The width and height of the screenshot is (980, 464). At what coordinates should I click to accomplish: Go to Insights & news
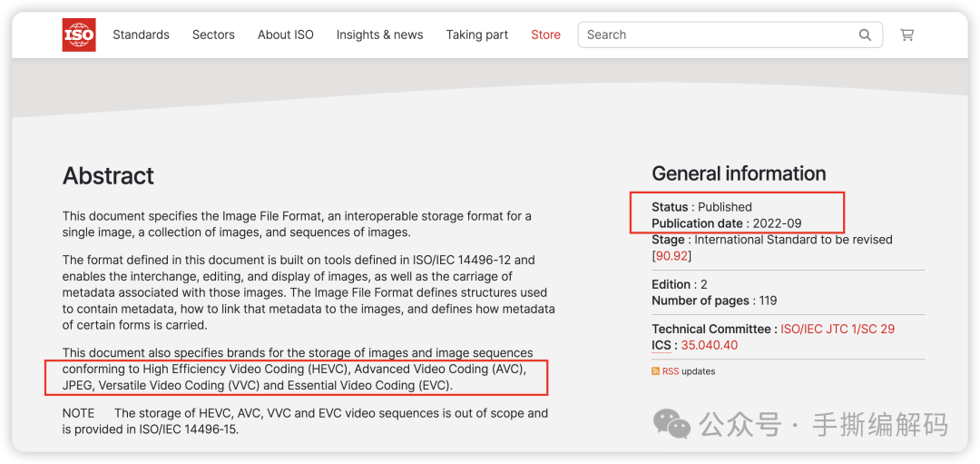(379, 35)
